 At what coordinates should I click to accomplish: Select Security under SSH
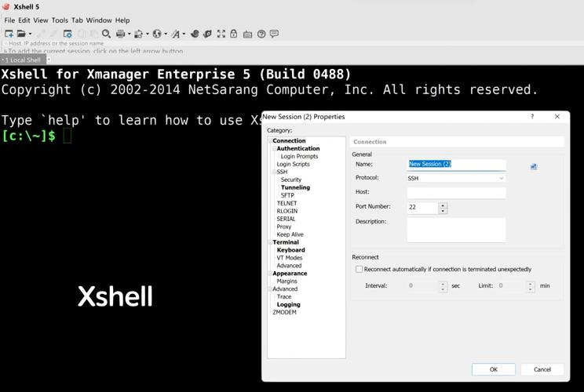pyautogui.click(x=291, y=180)
